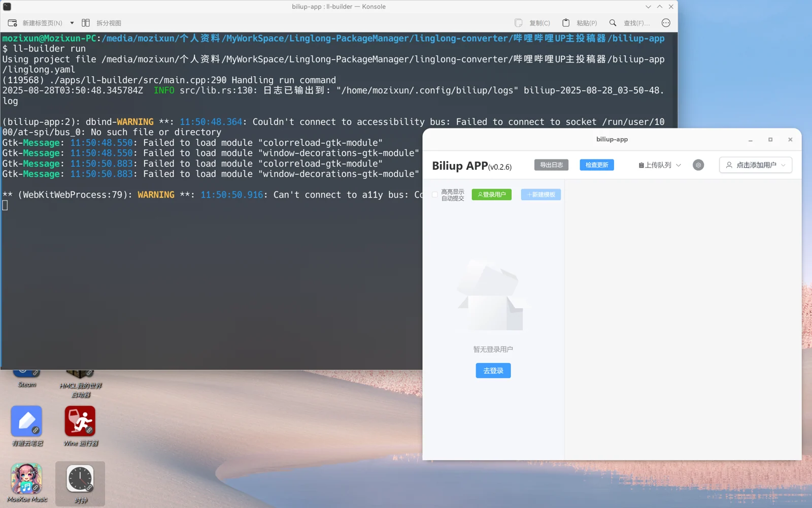812x508 pixels.
Task: Minimize the biliup-app window
Action: click(750, 140)
